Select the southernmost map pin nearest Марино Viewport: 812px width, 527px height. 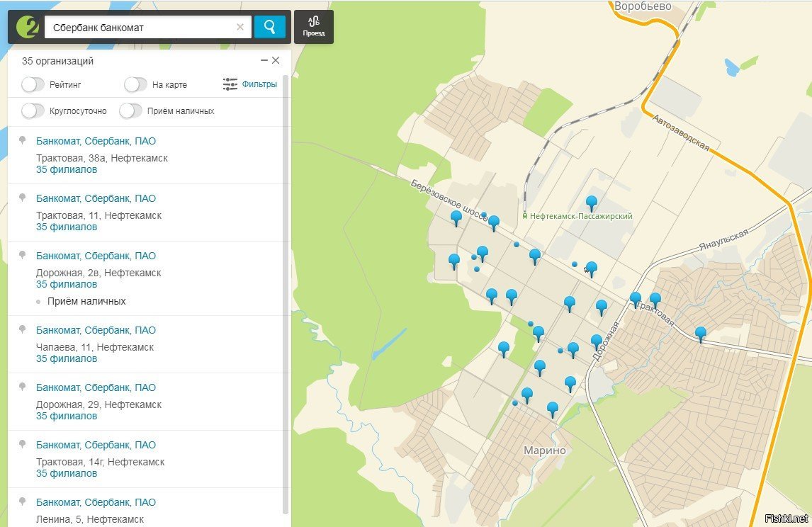[x=553, y=410]
